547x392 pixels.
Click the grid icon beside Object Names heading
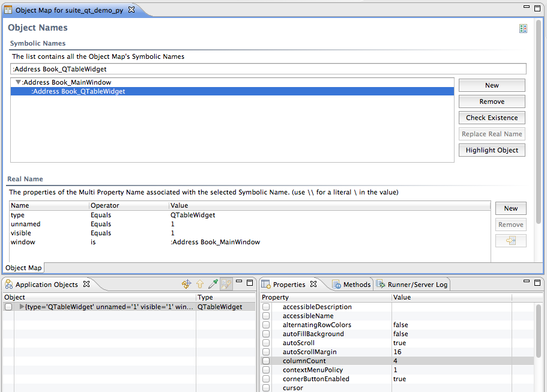coord(523,29)
